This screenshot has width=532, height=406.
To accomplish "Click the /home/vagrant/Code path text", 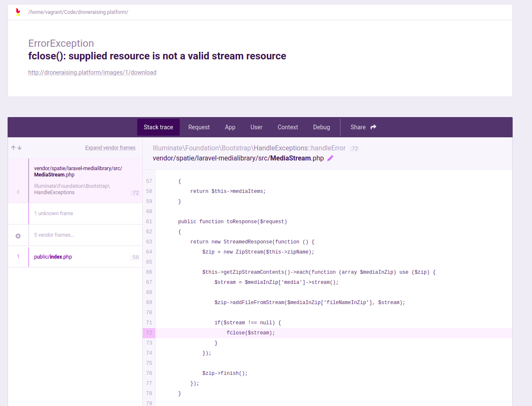I will tap(78, 12).
